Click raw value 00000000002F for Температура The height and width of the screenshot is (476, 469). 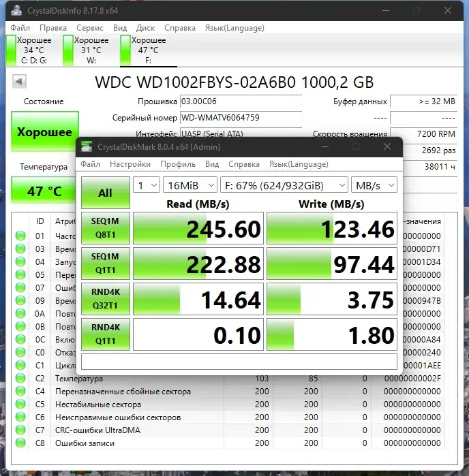[412, 378]
